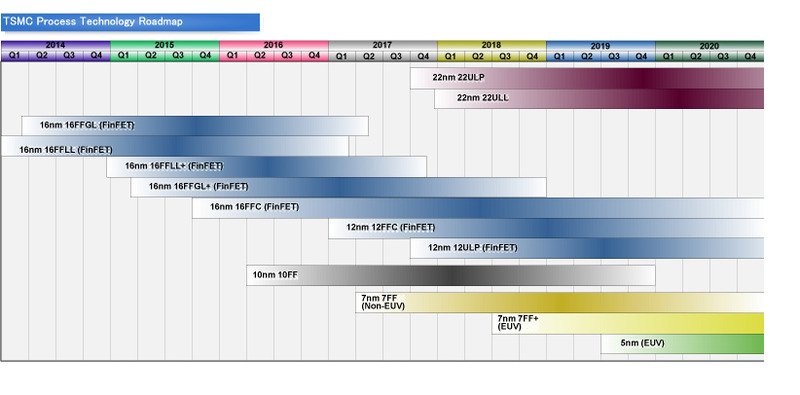
Task: Select the 22nm 22ULP timeline bar
Action: (587, 79)
